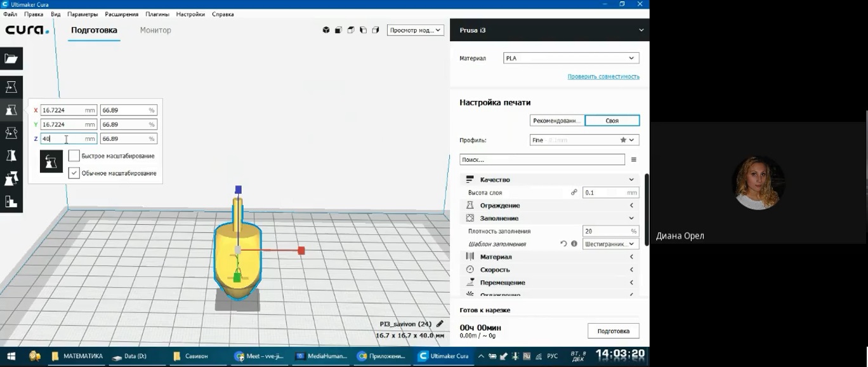Image resolution: width=868 pixels, height=367 pixels.
Task: Open Шаблон заполнения pattern dropdown
Action: [x=610, y=244]
